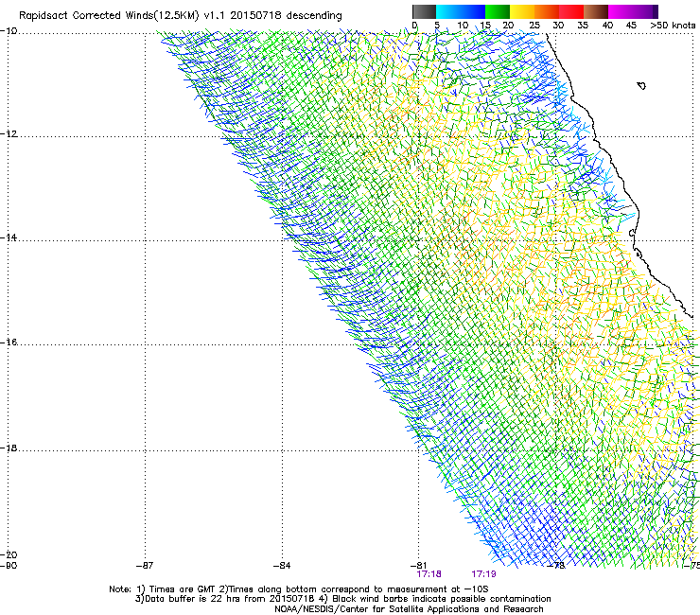
Task: Click the NOAA/NESDIS credit line
Action: 409,609
